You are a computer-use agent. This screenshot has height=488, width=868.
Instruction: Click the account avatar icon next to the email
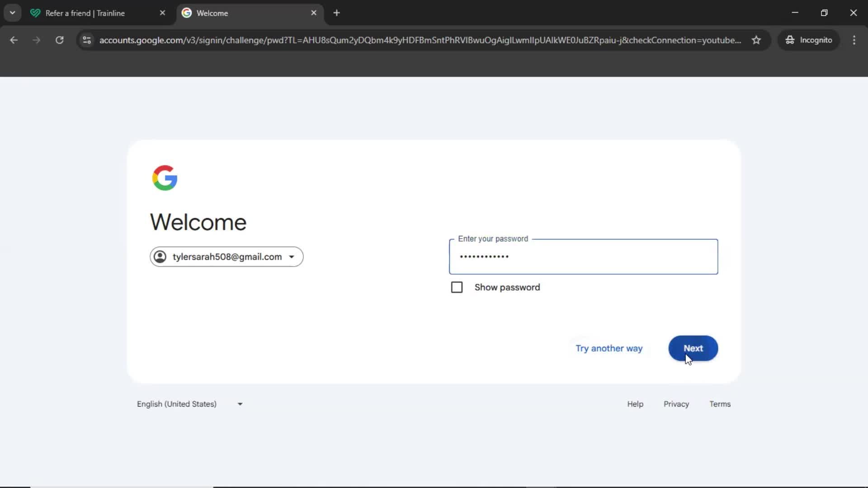pos(160,257)
